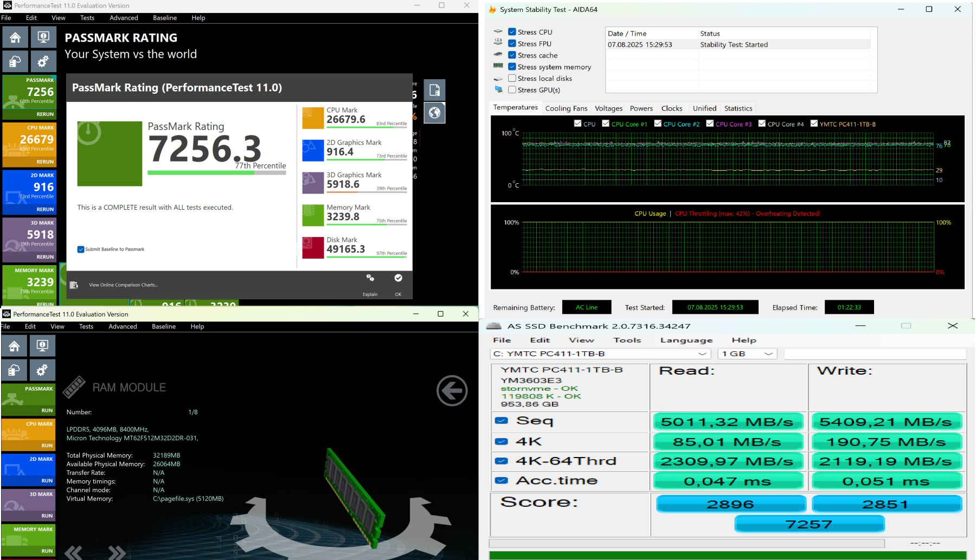
Task: Switch to the Cooling Fans tab
Action: tap(566, 108)
